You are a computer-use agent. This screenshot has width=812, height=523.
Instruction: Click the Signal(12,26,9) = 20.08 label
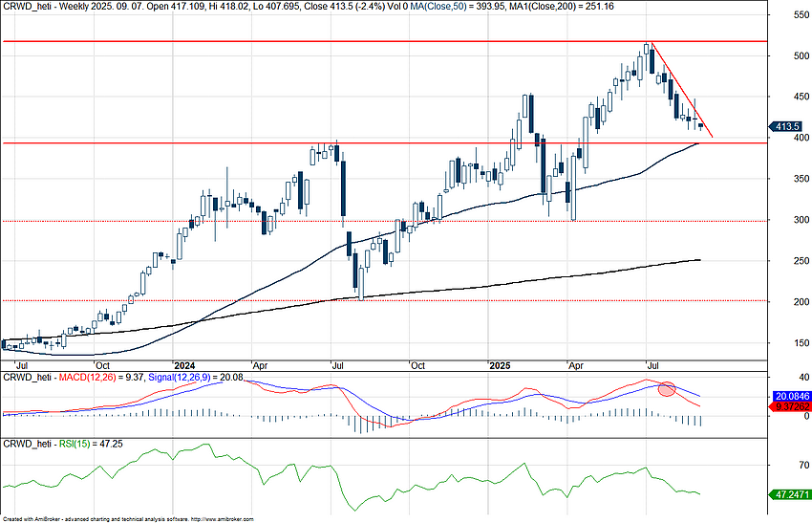click(196, 378)
